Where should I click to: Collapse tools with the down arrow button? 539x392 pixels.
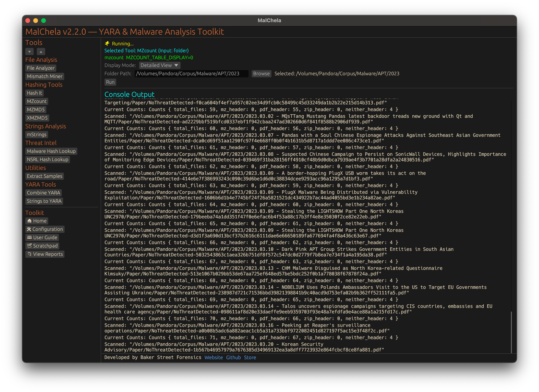(29, 52)
